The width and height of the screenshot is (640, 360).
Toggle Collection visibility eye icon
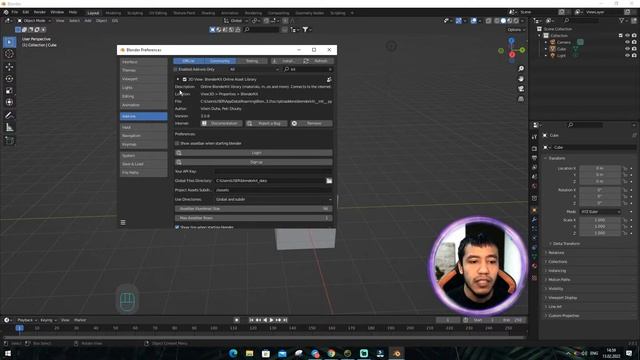627,36
